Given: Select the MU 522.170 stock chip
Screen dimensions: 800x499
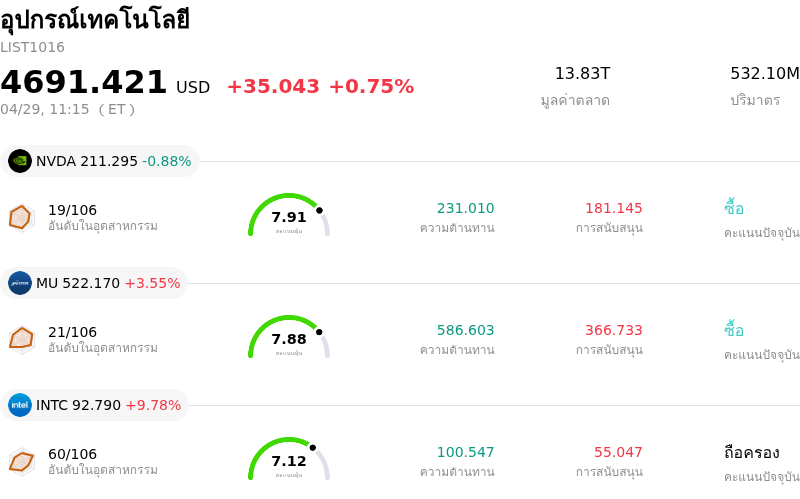Looking at the screenshot, I should [95, 283].
